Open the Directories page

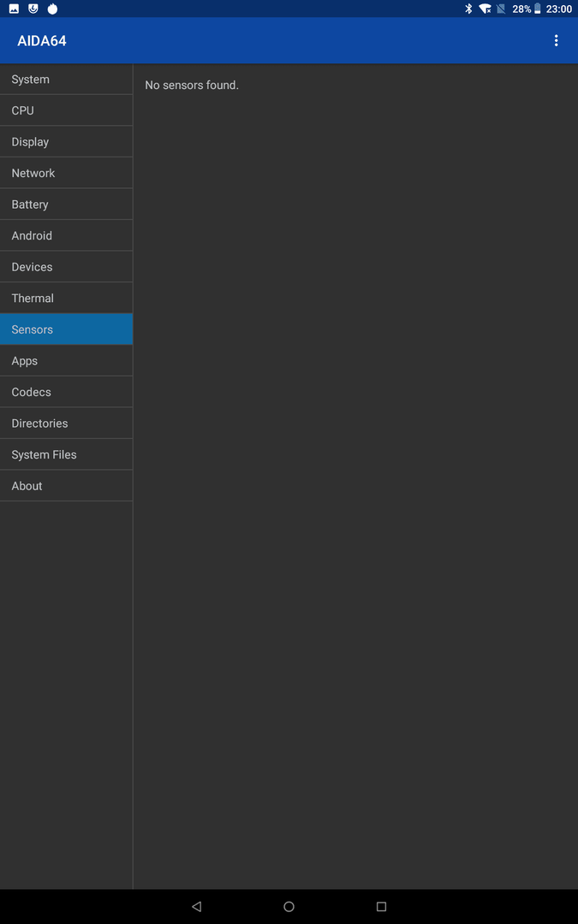(x=66, y=423)
